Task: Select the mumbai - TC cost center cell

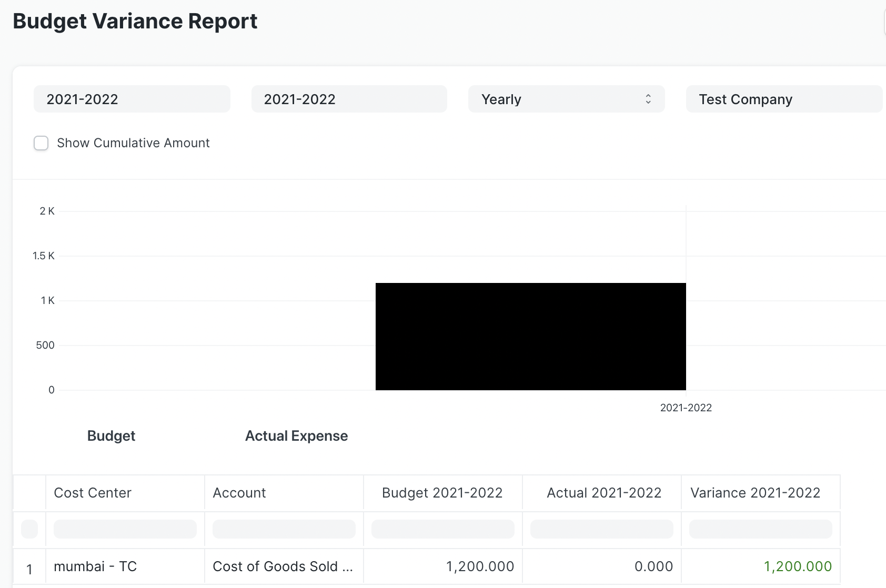Action: pyautogui.click(x=95, y=566)
